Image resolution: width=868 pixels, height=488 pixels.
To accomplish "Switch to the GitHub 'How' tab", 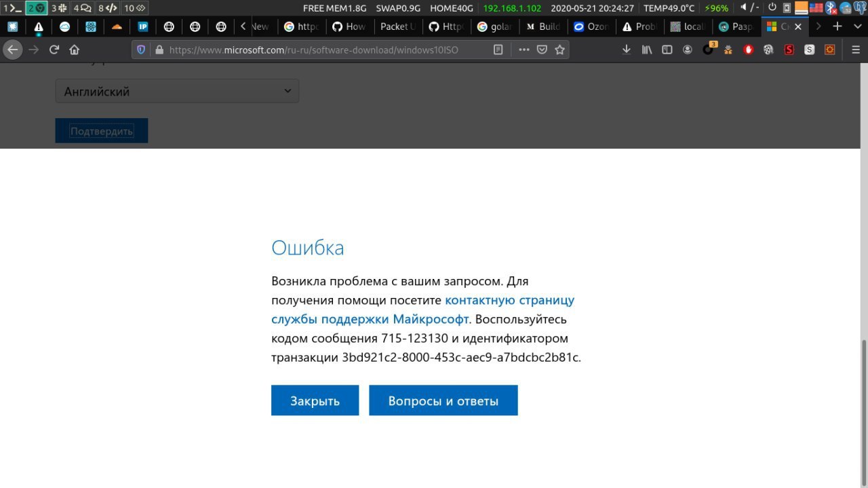I will (x=351, y=26).
